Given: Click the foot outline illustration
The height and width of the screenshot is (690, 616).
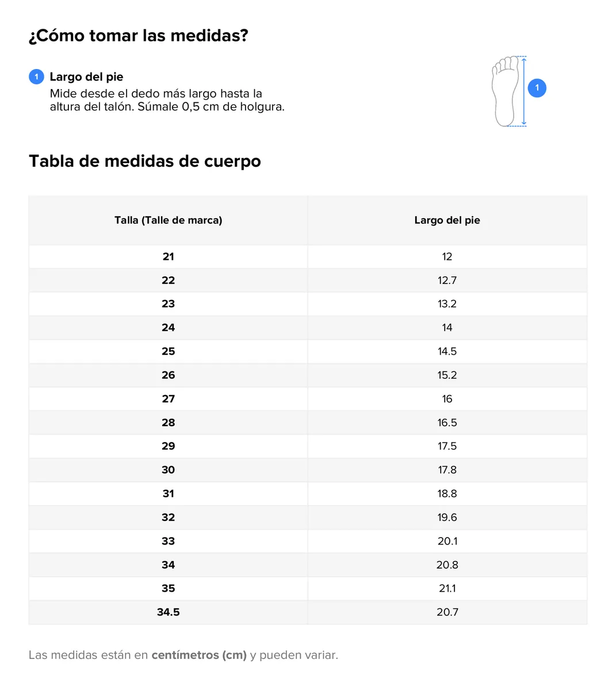Looking at the screenshot, I should click(x=505, y=91).
